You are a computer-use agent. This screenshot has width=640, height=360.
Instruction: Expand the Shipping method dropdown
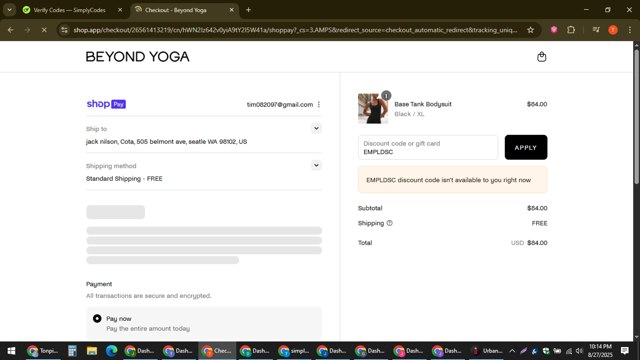pyautogui.click(x=316, y=165)
